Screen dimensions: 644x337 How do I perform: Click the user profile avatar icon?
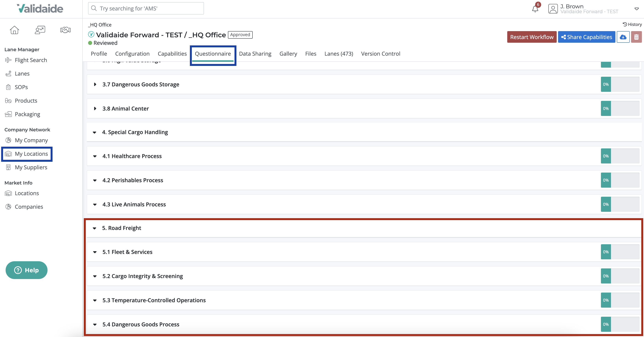click(553, 9)
